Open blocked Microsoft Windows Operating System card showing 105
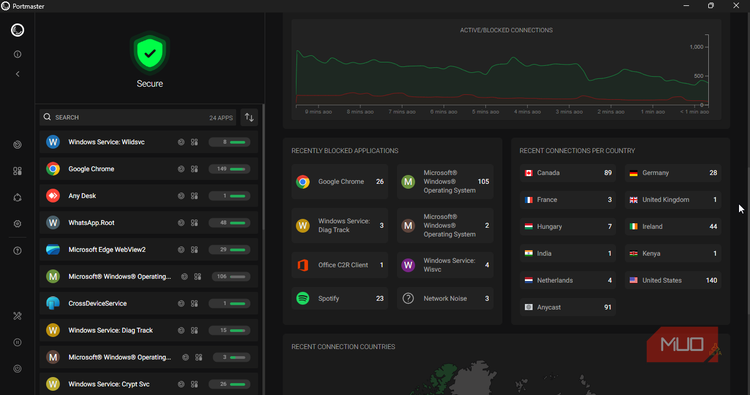Screen dimensions: 750x395 coord(445,182)
